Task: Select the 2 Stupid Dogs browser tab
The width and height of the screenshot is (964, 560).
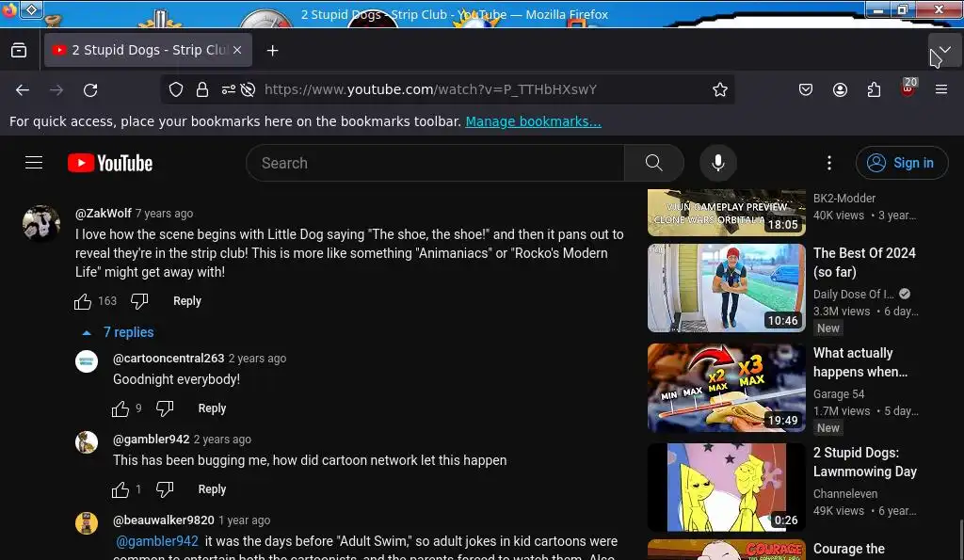Action: coord(148,51)
